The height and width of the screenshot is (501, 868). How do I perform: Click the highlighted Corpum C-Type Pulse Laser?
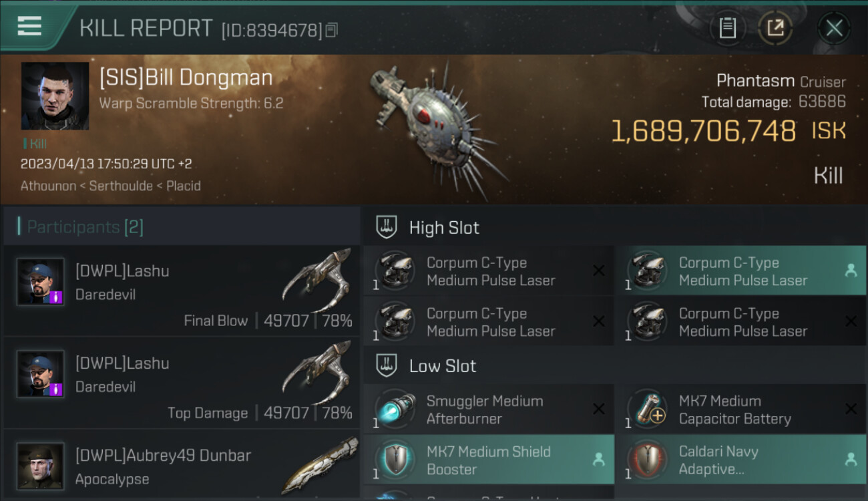click(741, 271)
